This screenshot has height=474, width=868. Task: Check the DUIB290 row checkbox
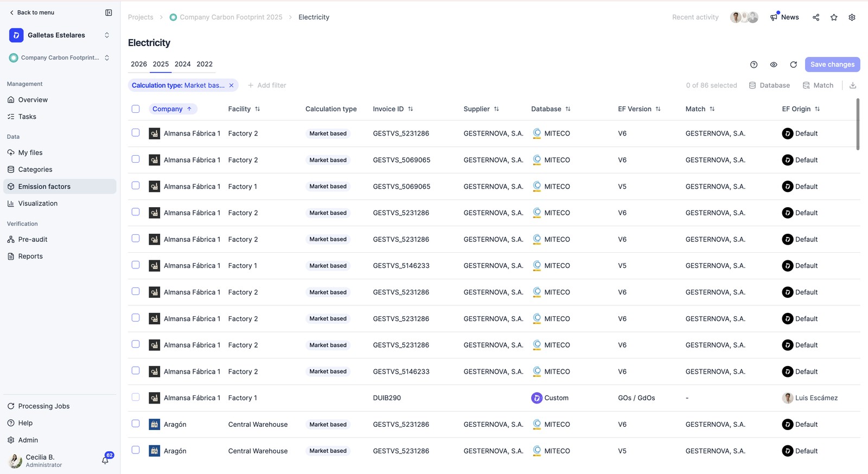[x=136, y=398]
